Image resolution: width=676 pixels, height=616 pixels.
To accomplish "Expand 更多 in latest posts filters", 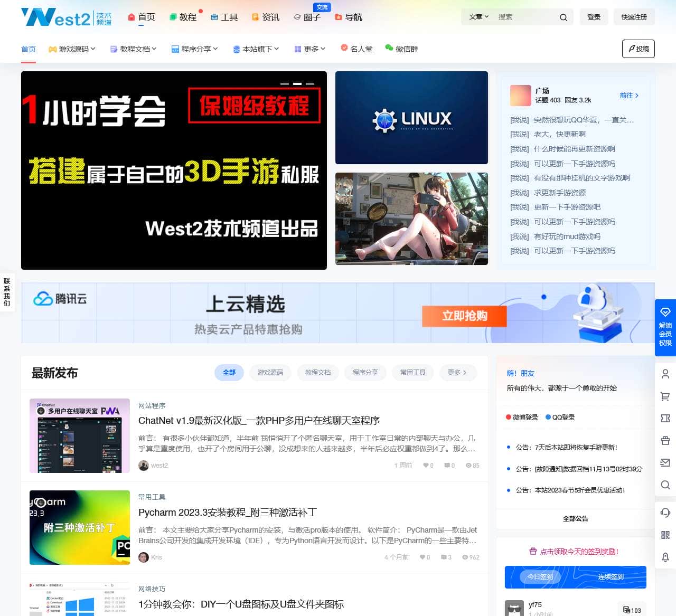I will point(457,373).
